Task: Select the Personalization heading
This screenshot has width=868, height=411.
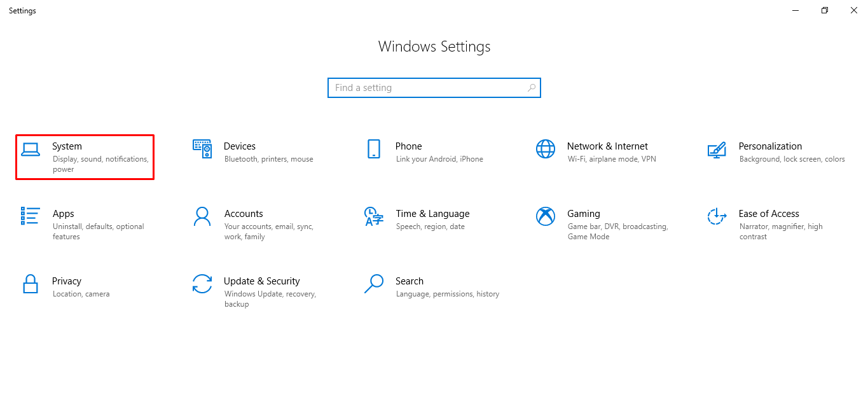Action: 770,146
